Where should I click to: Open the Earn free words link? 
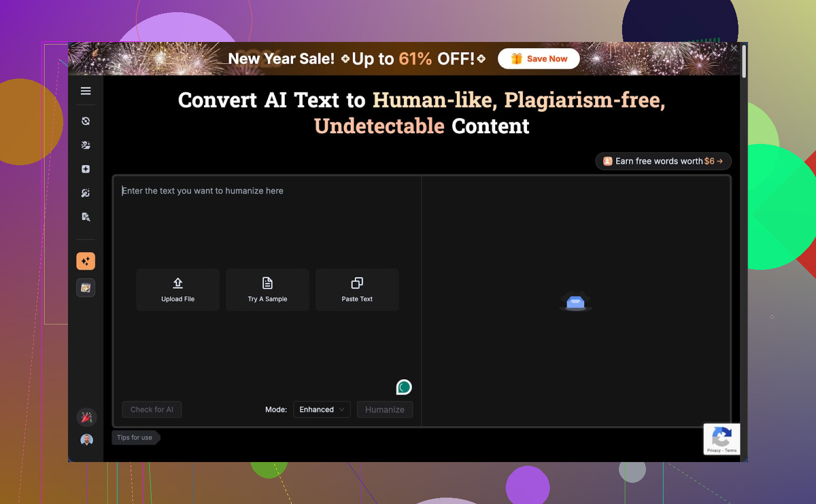pyautogui.click(x=663, y=161)
